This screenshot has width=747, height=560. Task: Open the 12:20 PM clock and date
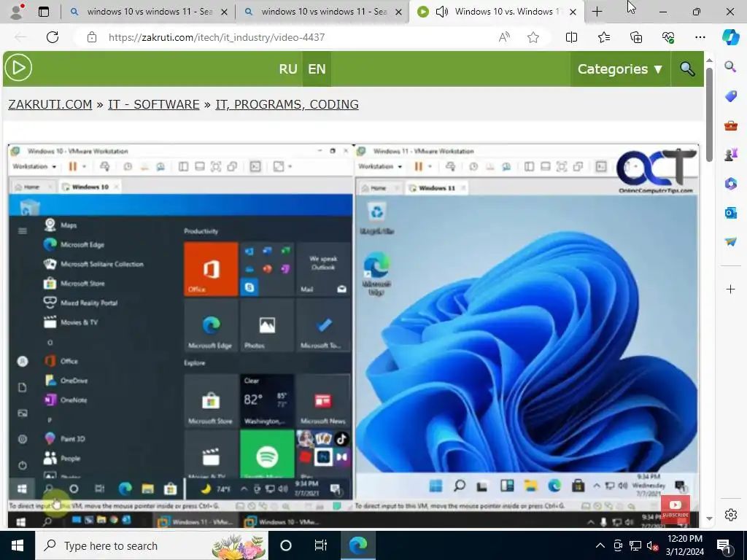pos(685,545)
